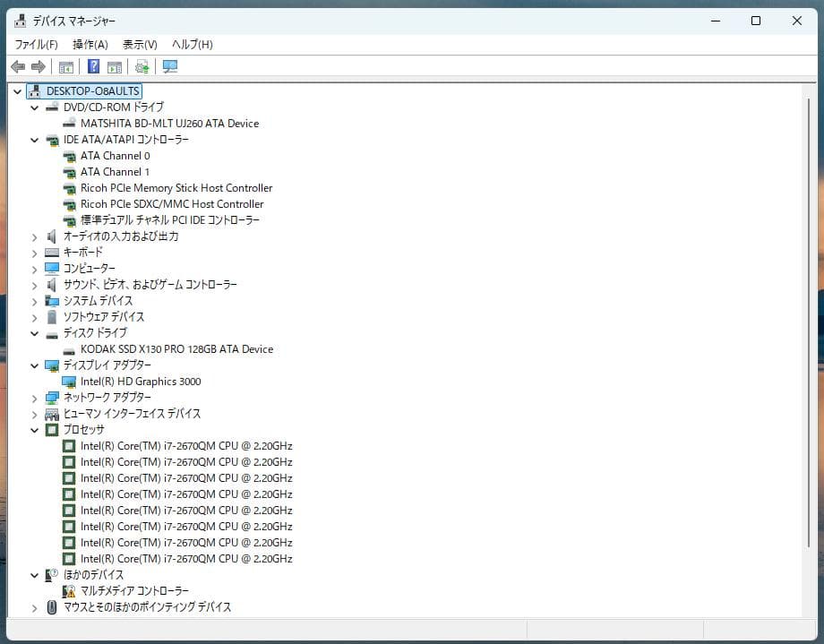The image size is (824, 644).
Task: Select Intel(R) HD Graphics 3000 device
Action: click(140, 382)
